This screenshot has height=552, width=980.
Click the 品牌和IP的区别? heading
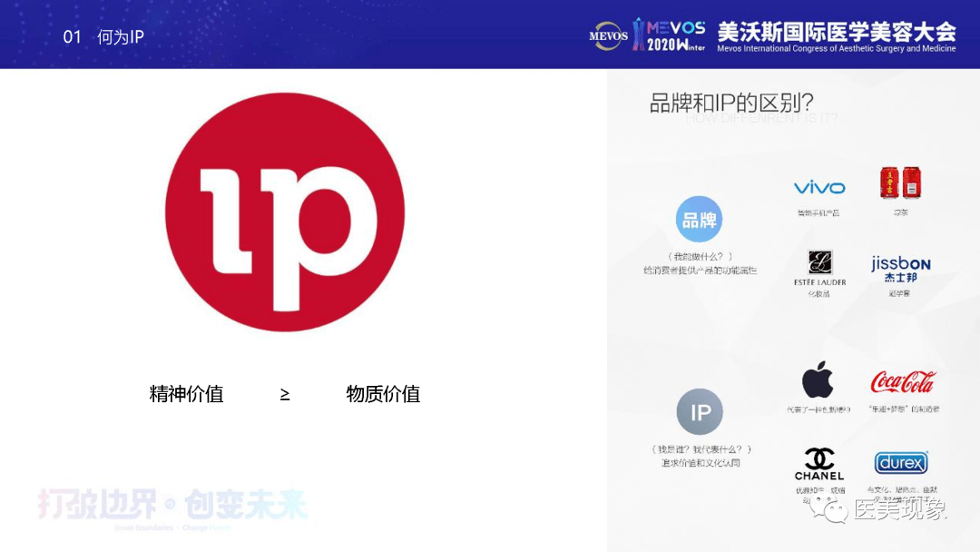pos(731,103)
